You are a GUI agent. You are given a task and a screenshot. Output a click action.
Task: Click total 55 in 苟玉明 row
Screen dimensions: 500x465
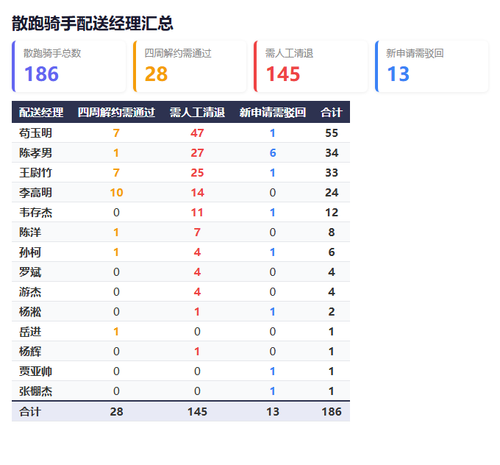(332, 133)
